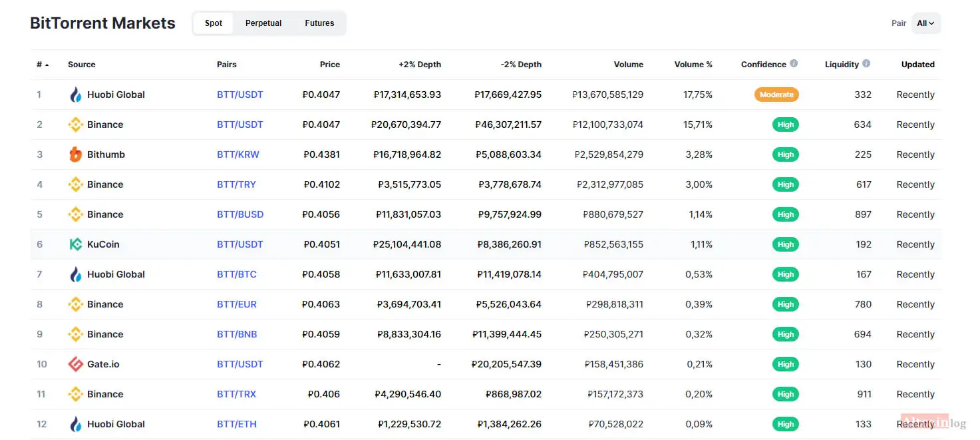
Task: Click the Liquidity info icon
Action: (x=866, y=64)
